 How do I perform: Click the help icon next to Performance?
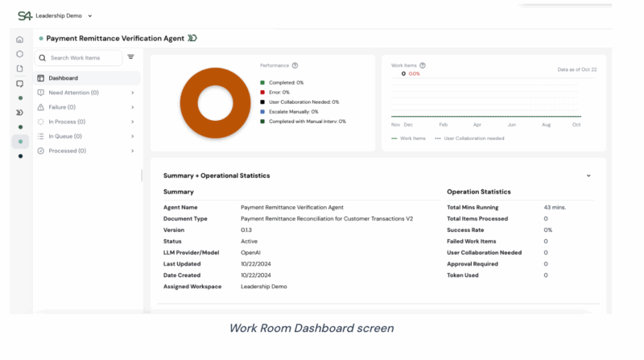[295, 65]
